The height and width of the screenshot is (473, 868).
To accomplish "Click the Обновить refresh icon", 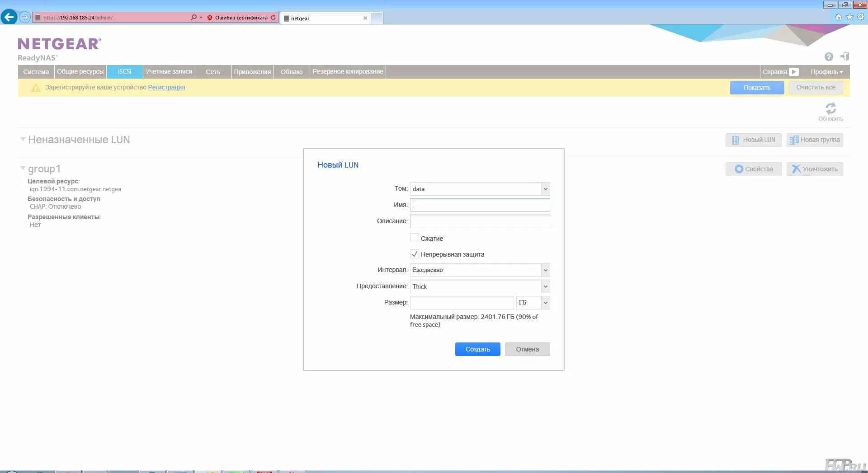I will click(x=830, y=108).
